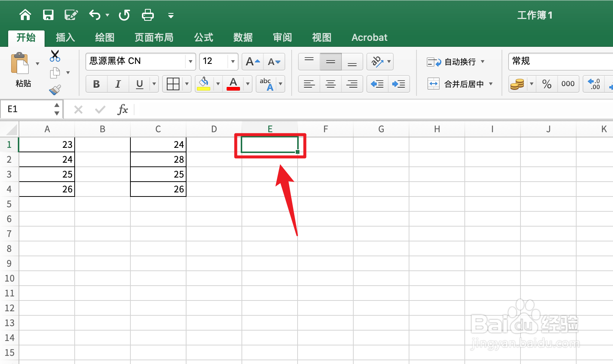The width and height of the screenshot is (613, 364).
Task: Save the workbook with the floppy icon
Action: pos(48,15)
